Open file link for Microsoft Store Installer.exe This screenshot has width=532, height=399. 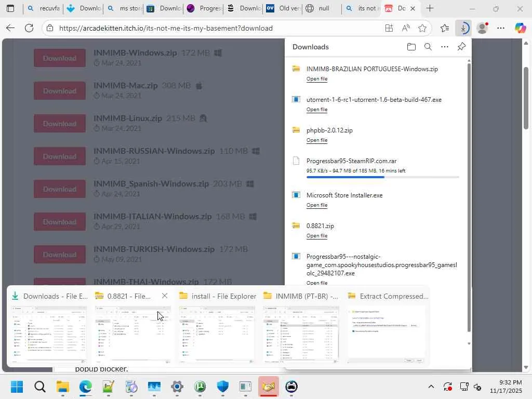[317, 205]
